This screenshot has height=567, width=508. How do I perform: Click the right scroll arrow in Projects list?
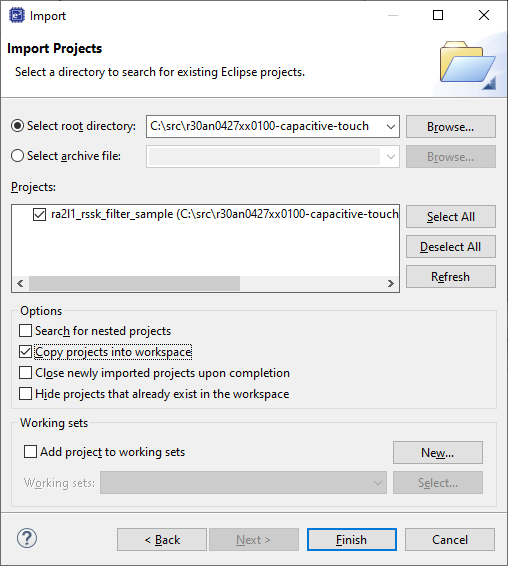(390, 284)
